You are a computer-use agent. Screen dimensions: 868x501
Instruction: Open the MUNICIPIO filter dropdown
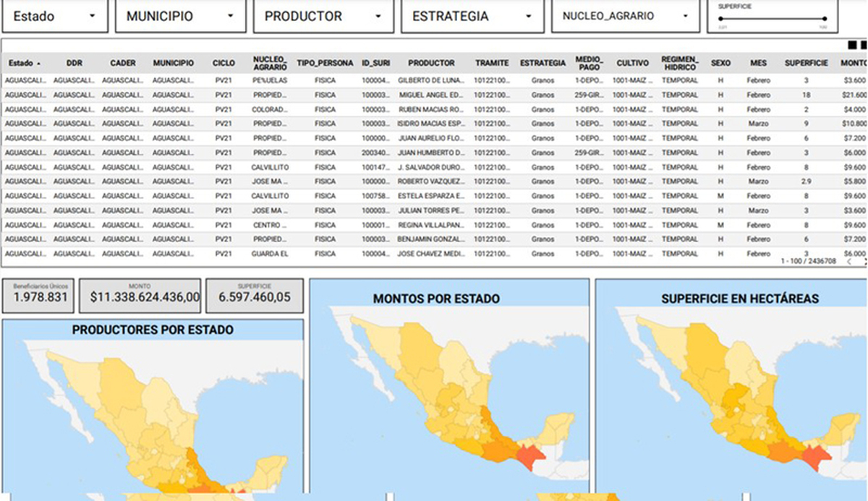tap(181, 16)
